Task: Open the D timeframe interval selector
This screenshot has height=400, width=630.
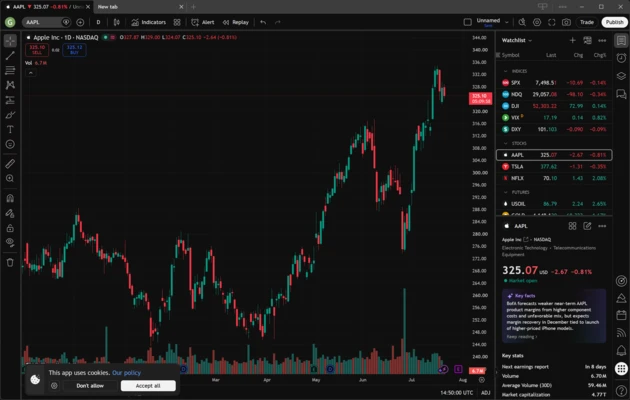Action: coord(98,22)
